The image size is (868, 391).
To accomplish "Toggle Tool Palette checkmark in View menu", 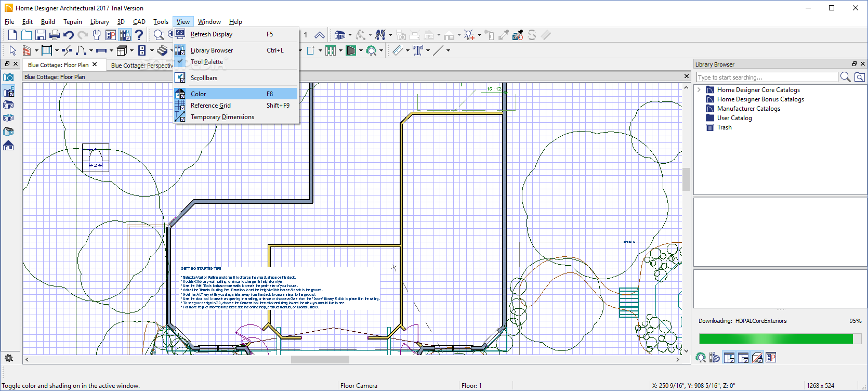I will pos(236,62).
